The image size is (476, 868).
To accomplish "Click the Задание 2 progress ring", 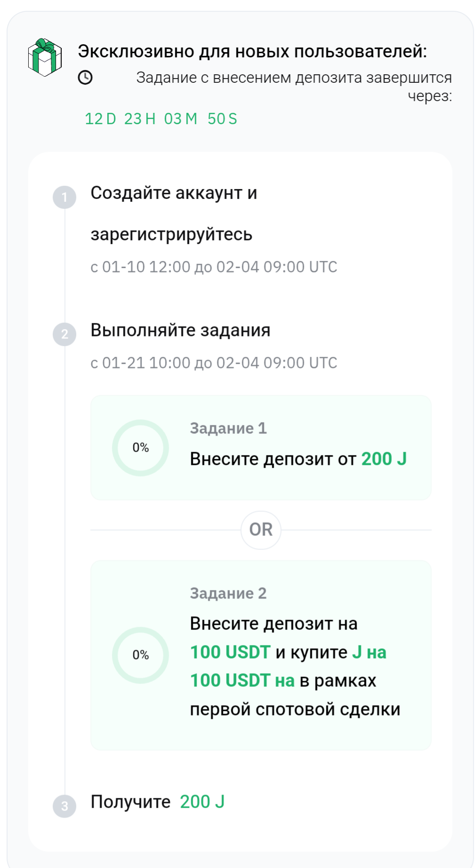I will (140, 655).
